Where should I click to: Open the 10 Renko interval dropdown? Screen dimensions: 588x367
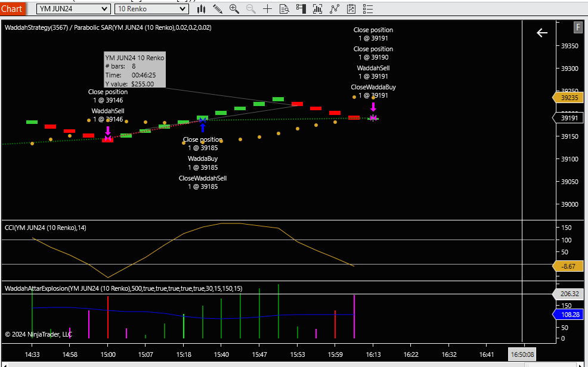pos(151,9)
